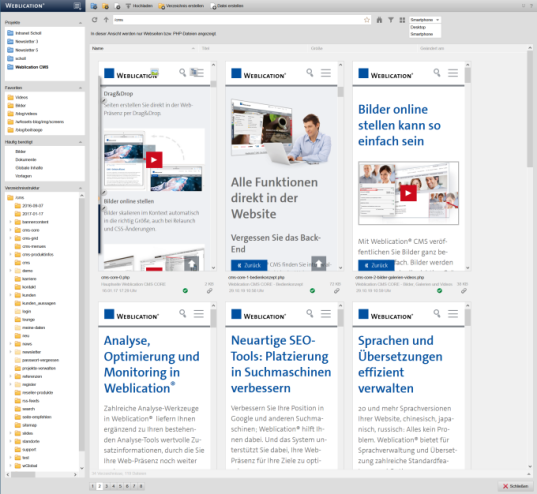Go to page 8 in pagination
The image size is (537, 494).
click(x=141, y=486)
